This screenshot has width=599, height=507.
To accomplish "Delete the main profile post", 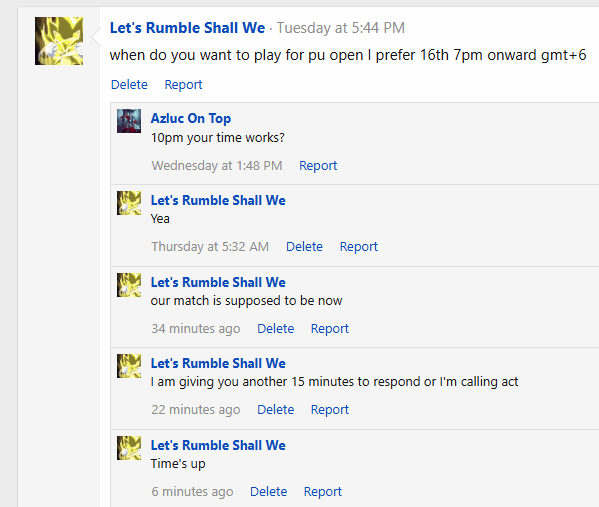I will coord(129,84).
